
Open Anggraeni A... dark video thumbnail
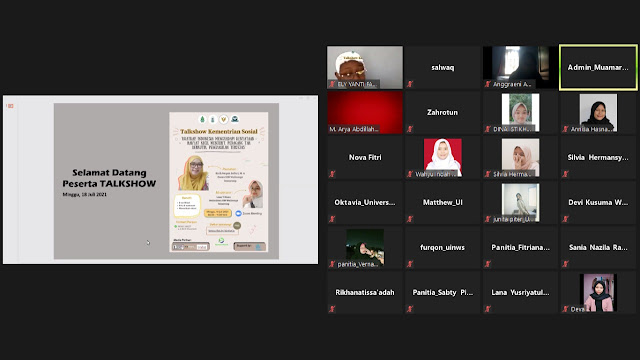520,67
